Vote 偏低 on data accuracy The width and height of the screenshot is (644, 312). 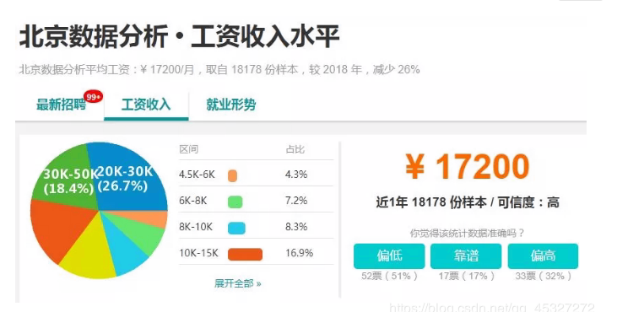389,256
